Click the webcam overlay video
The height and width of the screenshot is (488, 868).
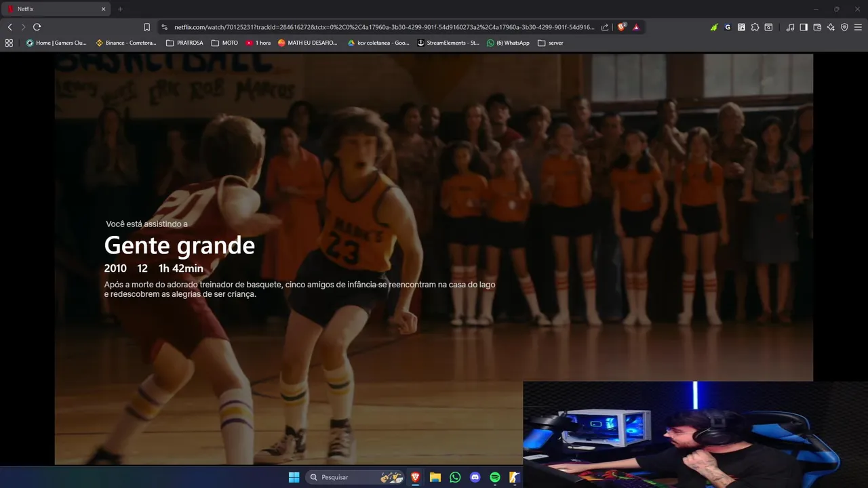(696, 434)
